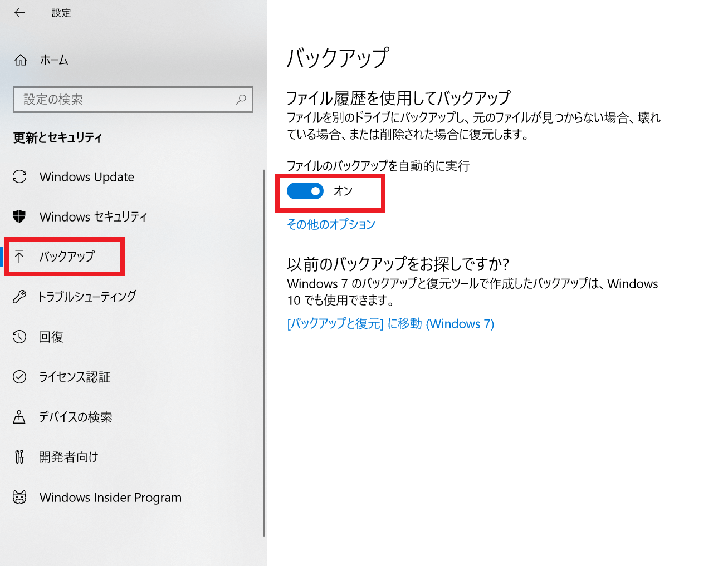Open [バックアップと復元] に移動 (Windows 7) link

tap(390, 324)
